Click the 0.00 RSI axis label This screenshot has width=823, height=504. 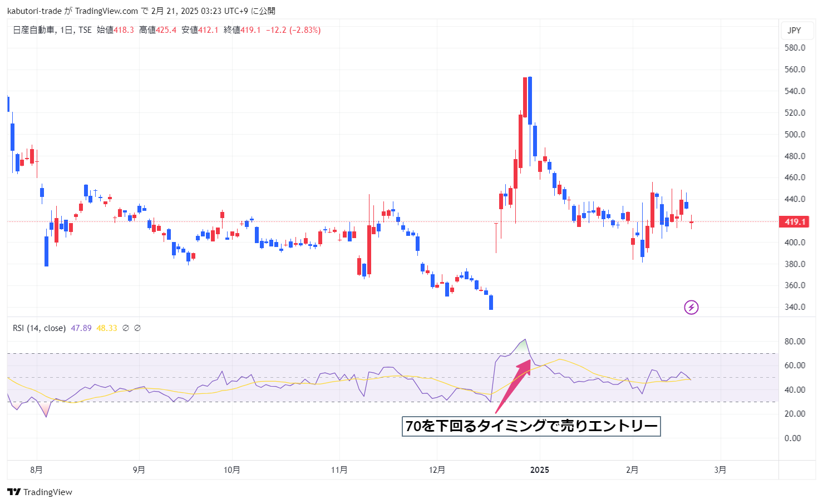pos(793,438)
